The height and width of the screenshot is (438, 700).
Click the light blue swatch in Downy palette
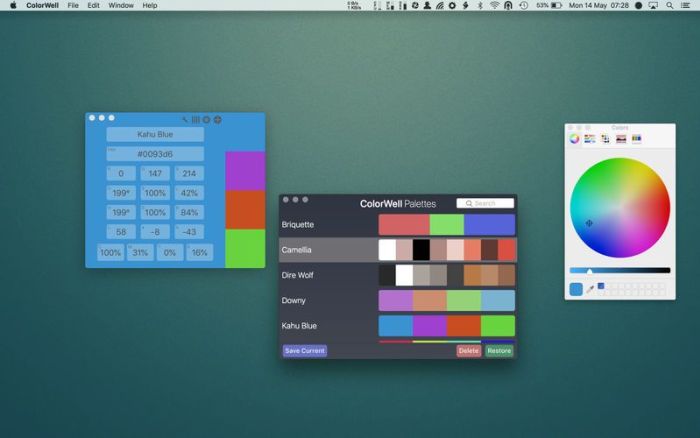coord(498,300)
